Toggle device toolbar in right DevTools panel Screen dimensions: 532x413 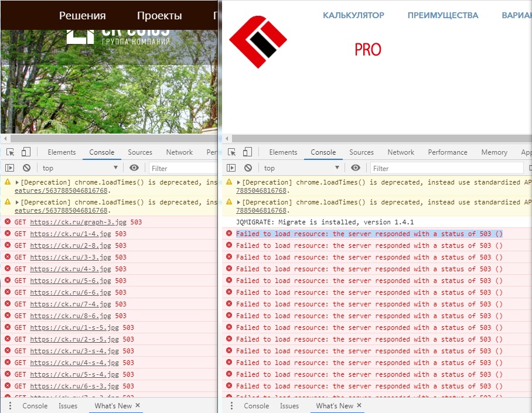click(x=248, y=152)
